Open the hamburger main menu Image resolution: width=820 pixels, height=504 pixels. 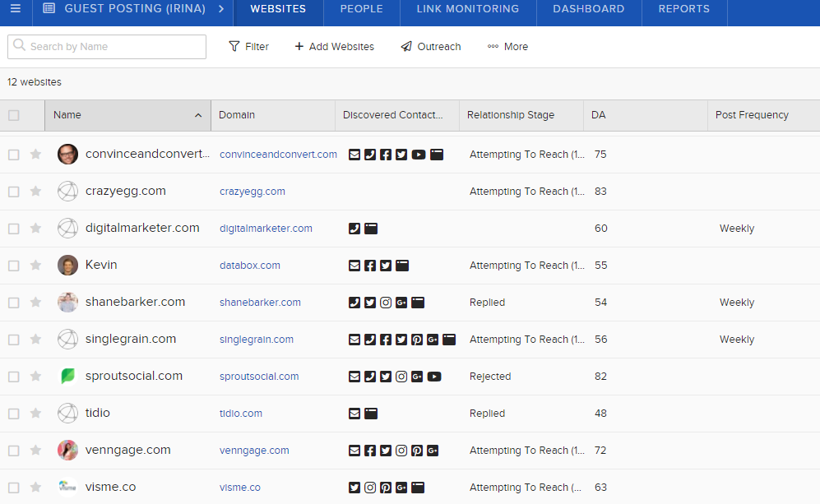tap(16, 9)
